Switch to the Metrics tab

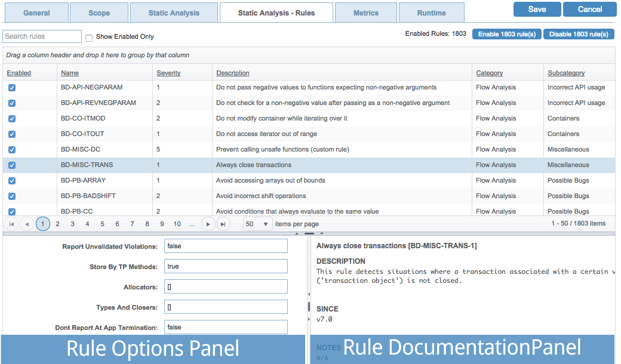click(366, 13)
